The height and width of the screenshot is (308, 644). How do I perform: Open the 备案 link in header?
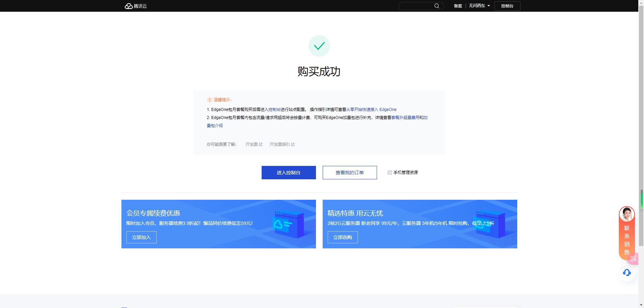click(458, 6)
